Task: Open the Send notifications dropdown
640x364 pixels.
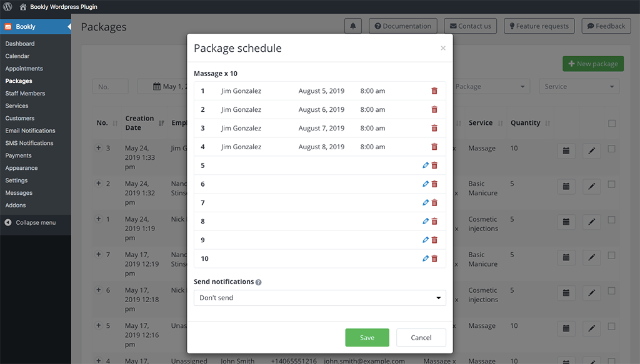Action: (x=319, y=298)
